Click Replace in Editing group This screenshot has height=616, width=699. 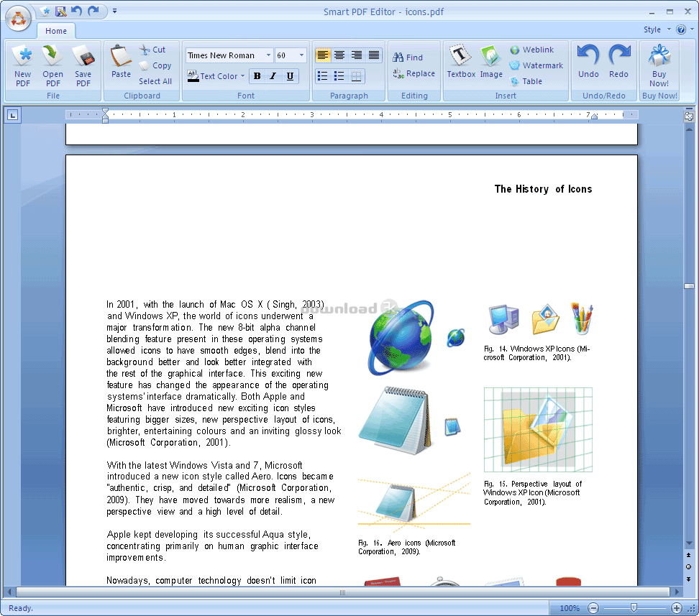pyautogui.click(x=414, y=73)
